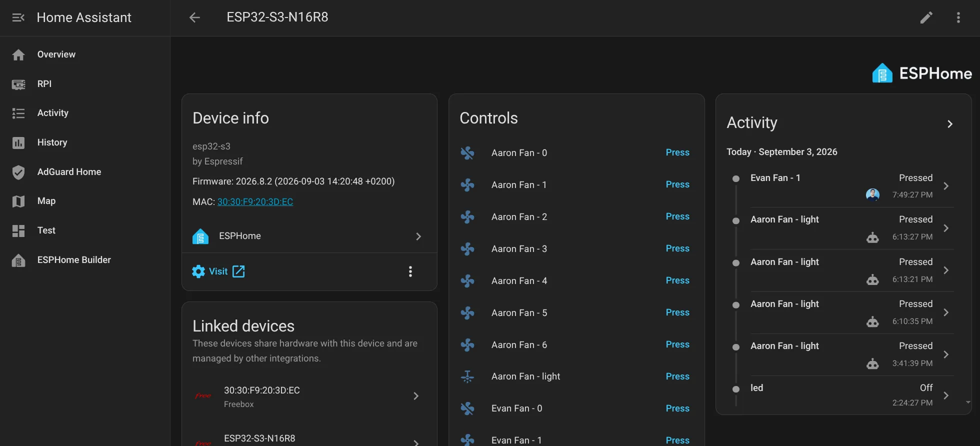Viewport: 980px width, 446px height.
Task: Collapse the sidebar with the menu icon
Action: point(18,17)
